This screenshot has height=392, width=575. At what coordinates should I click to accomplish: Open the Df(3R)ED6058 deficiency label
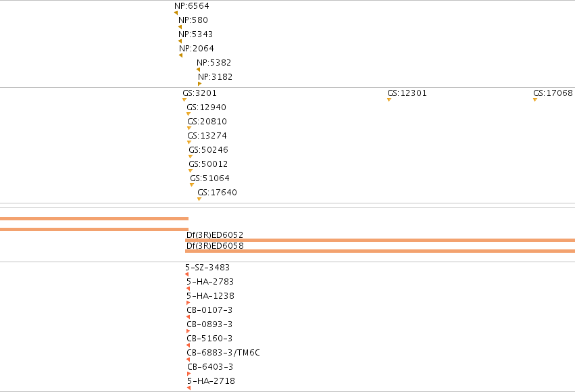(x=215, y=246)
